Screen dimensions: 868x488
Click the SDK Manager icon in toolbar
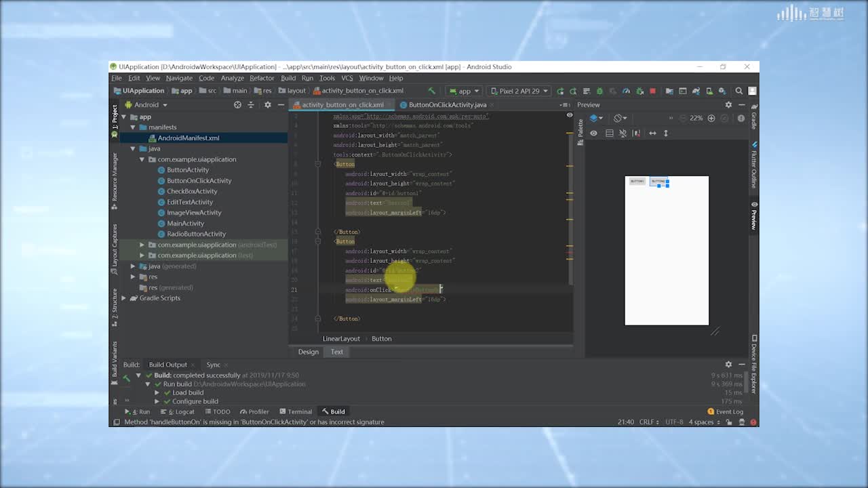(x=722, y=91)
